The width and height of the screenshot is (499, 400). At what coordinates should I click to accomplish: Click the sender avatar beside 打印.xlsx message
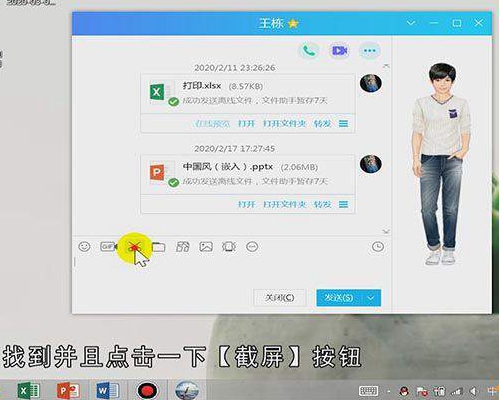tap(371, 83)
